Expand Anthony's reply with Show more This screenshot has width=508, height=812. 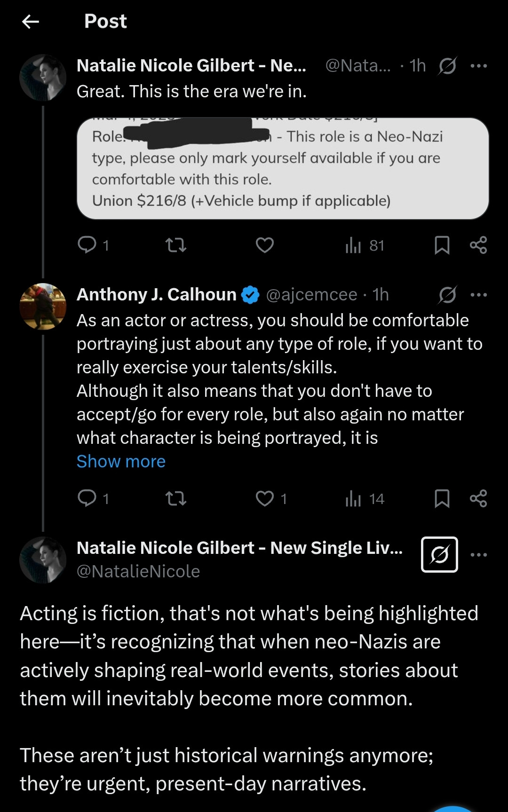click(121, 461)
